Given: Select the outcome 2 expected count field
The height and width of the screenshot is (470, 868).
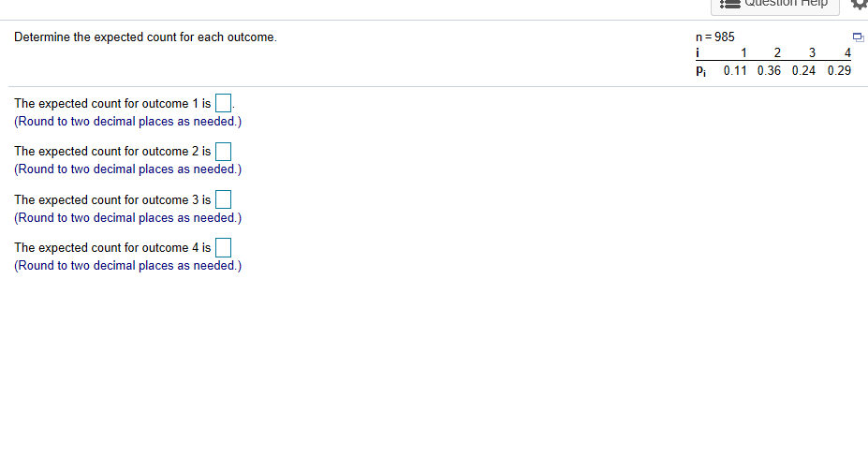Looking at the screenshot, I should click(223, 151).
